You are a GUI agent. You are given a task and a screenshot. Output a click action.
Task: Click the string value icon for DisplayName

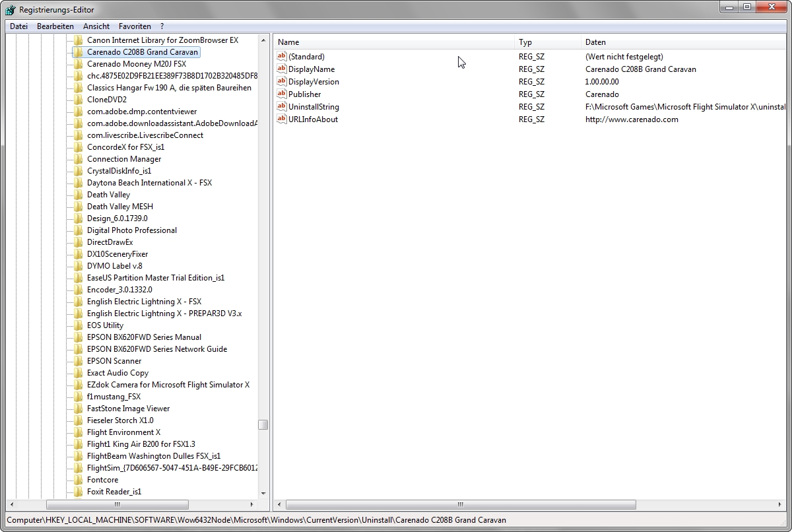tap(282, 69)
